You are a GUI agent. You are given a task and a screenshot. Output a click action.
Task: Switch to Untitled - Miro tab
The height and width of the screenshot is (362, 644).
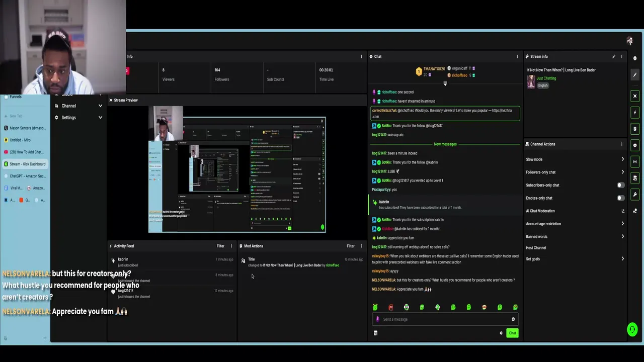click(25, 140)
